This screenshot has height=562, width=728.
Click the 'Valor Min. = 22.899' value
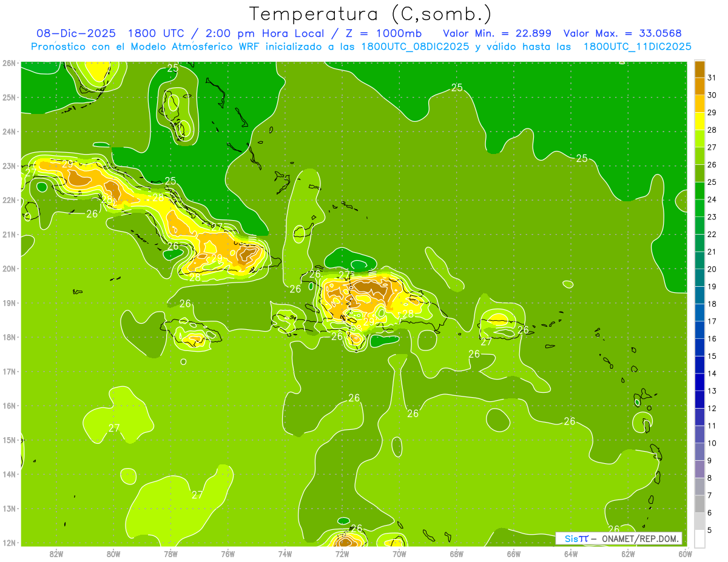[x=497, y=33]
